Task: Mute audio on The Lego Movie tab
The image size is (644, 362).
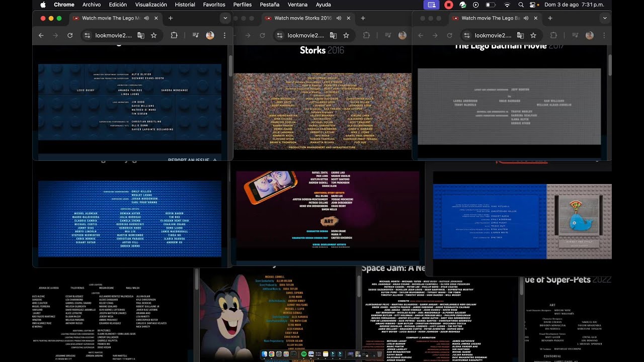Action: pos(146,18)
